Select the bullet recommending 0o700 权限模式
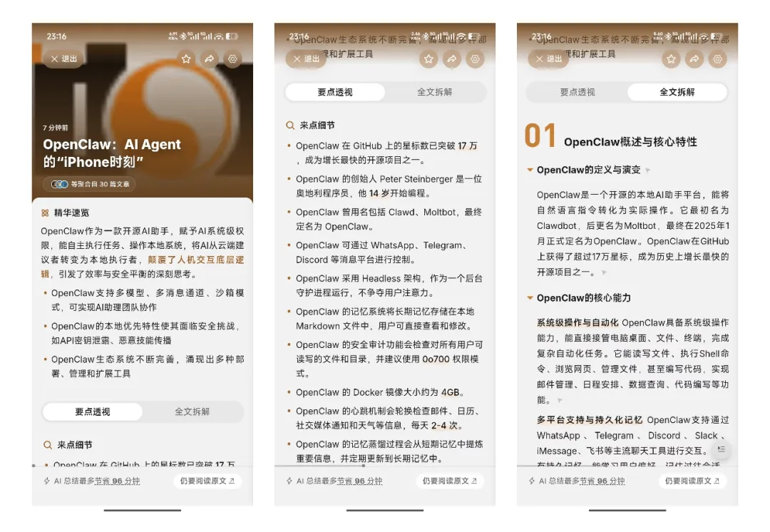770x532 pixels. click(386, 359)
